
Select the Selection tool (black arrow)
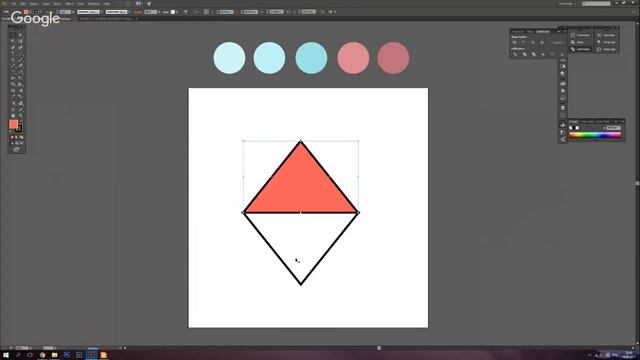13,35
